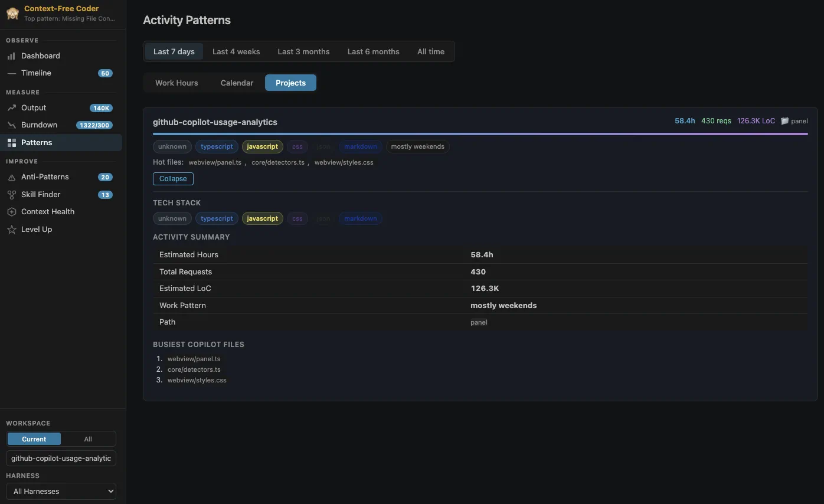Switch range to Last 4 weeks
The width and height of the screenshot is (824, 504).
[236, 51]
